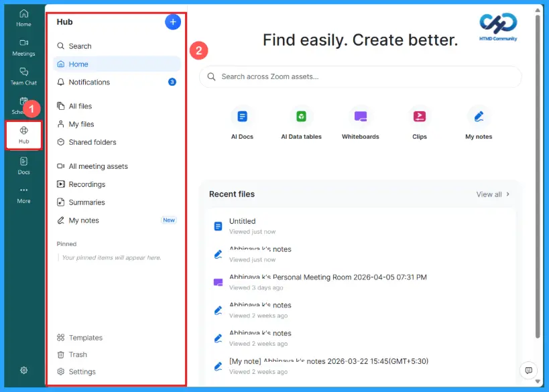Open Summaries

(x=117, y=202)
